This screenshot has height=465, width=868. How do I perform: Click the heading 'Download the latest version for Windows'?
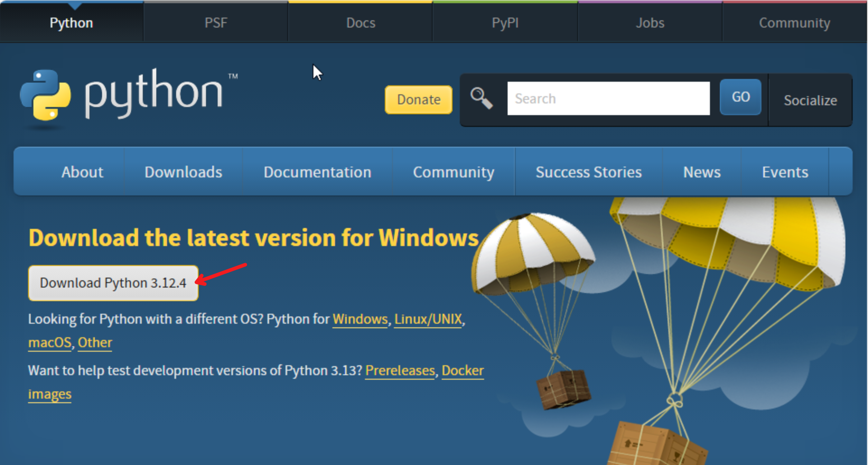pyautogui.click(x=253, y=238)
